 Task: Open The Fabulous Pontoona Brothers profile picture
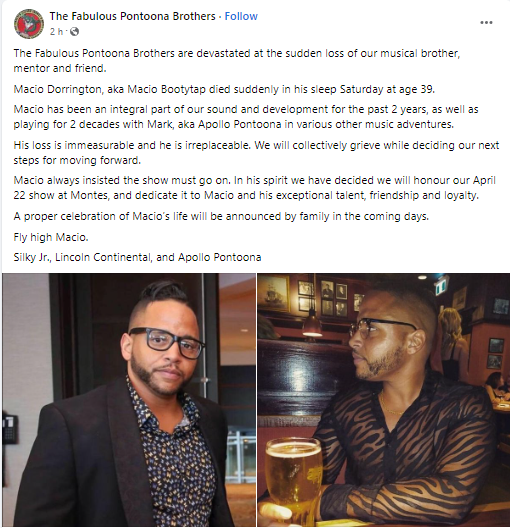tap(29, 24)
